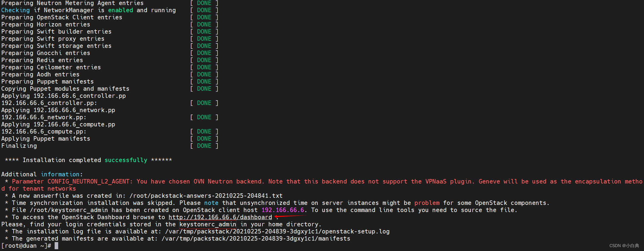Click the terminal cursor after [root@duan ~]#
The image size is (644, 251).
(x=56, y=246)
